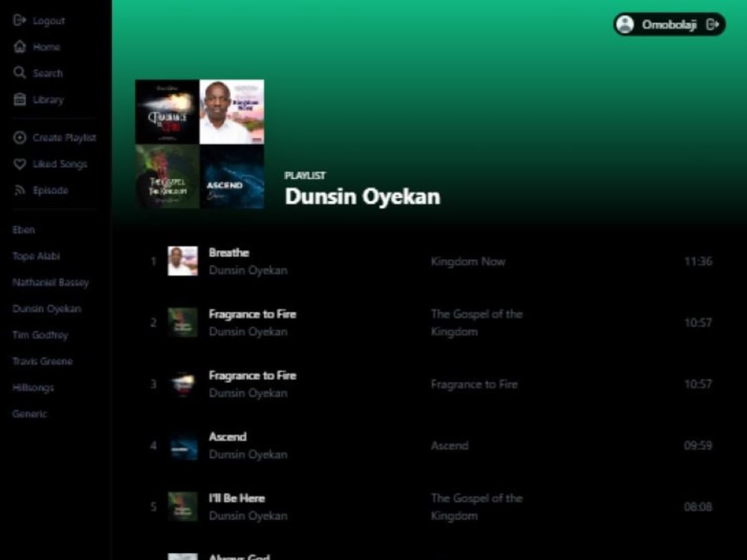The height and width of the screenshot is (560, 747).
Task: Click artist Dunsin Oyekan under Ascend
Action: [248, 454]
